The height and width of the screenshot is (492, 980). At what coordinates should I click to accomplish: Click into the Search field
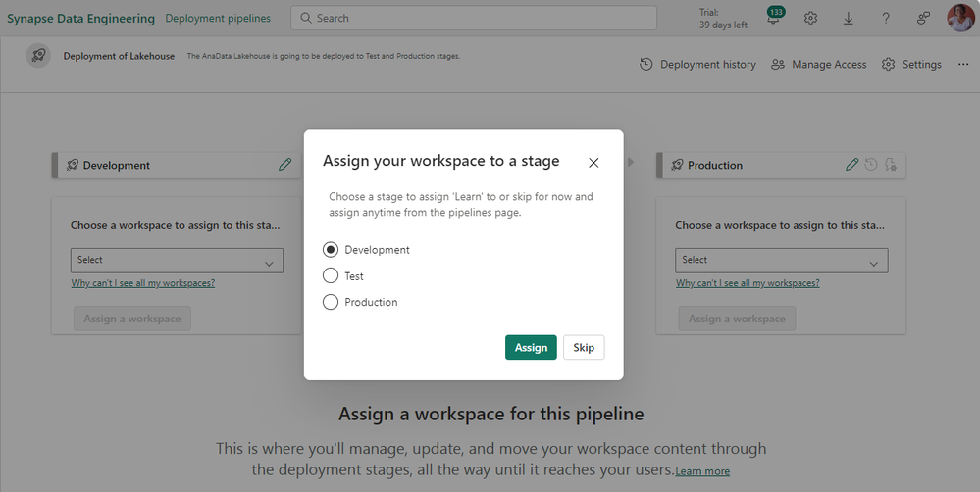coord(474,18)
